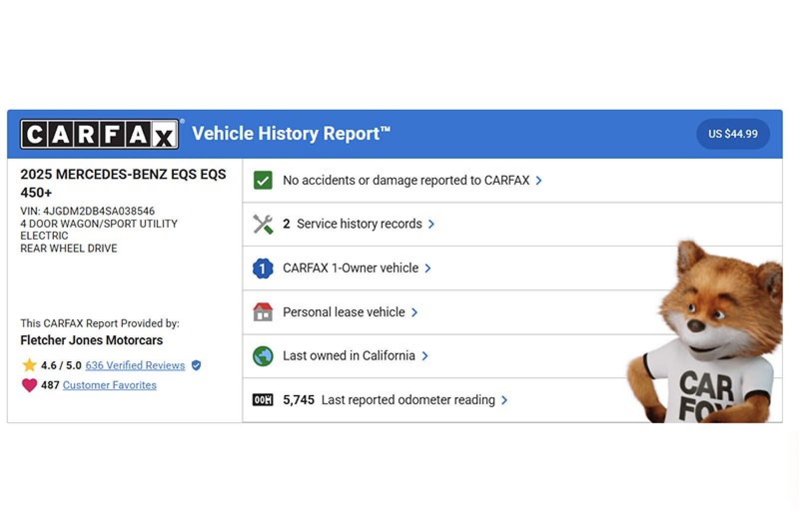Click the Vehicle History Report title
This screenshot has height=532, width=799.
click(x=291, y=133)
